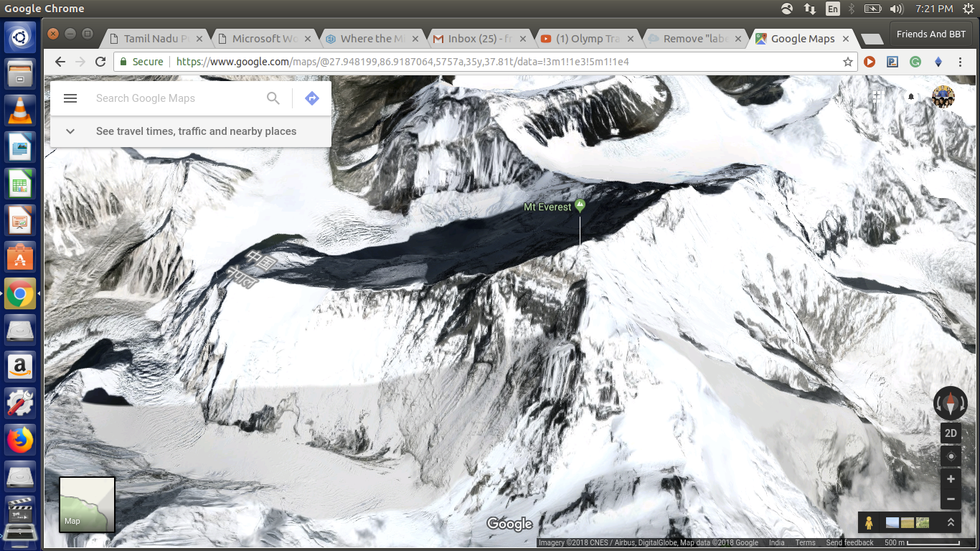Viewport: 980px width, 551px height.
Task: Open Firefox from the dock
Action: point(20,440)
